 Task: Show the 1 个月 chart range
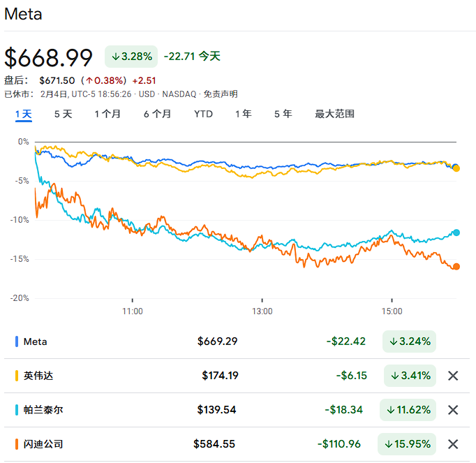[107, 114]
